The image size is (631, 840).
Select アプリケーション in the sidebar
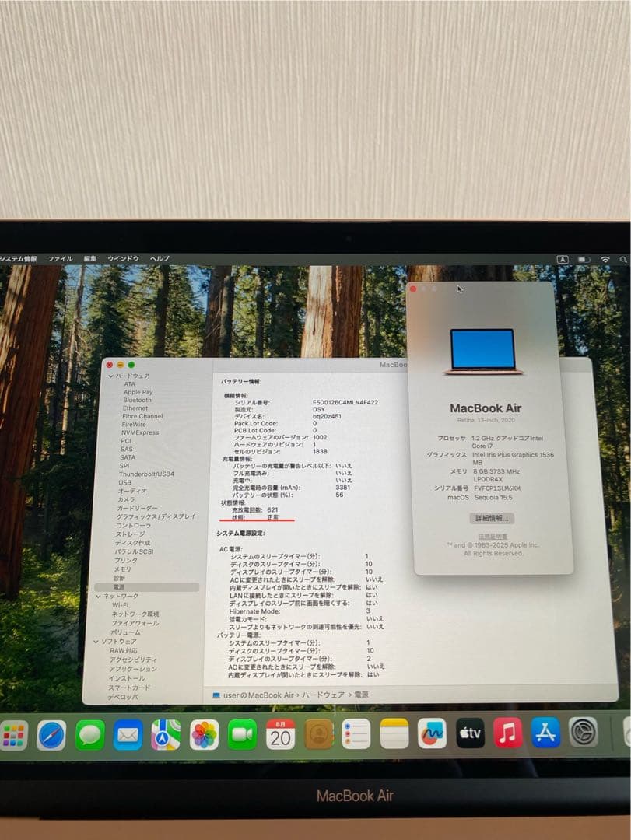[x=133, y=669]
